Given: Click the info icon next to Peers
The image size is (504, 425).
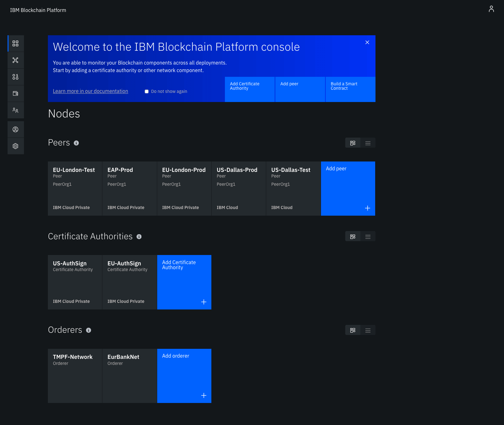Looking at the screenshot, I should (x=76, y=143).
